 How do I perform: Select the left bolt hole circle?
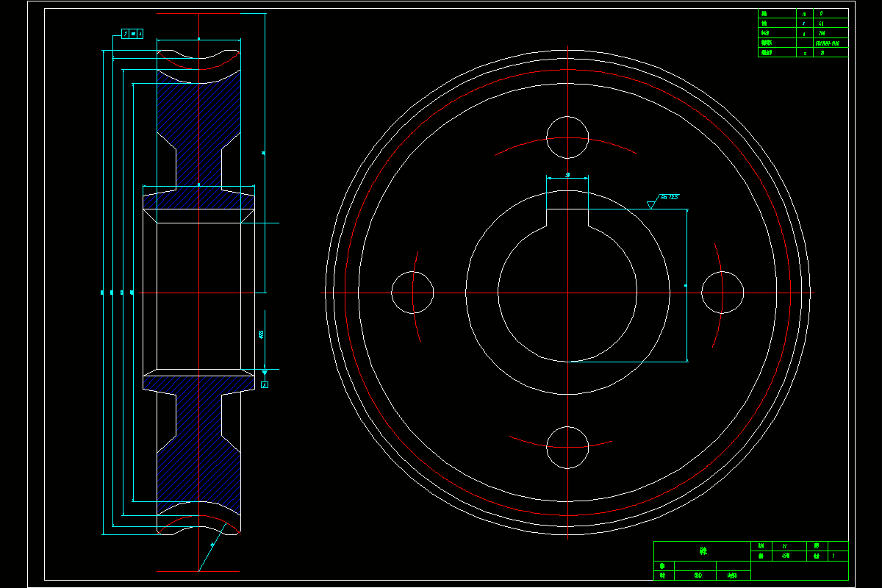[412, 292]
